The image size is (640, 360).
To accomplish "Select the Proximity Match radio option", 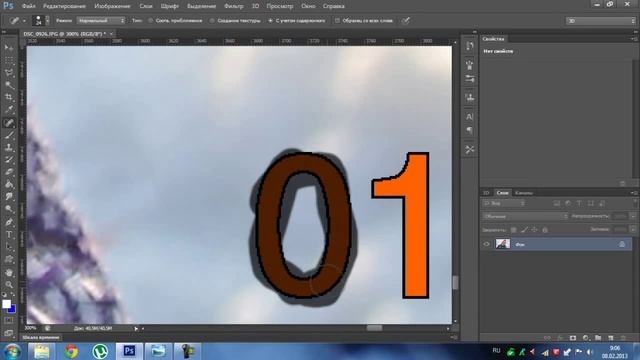I will (x=150, y=20).
